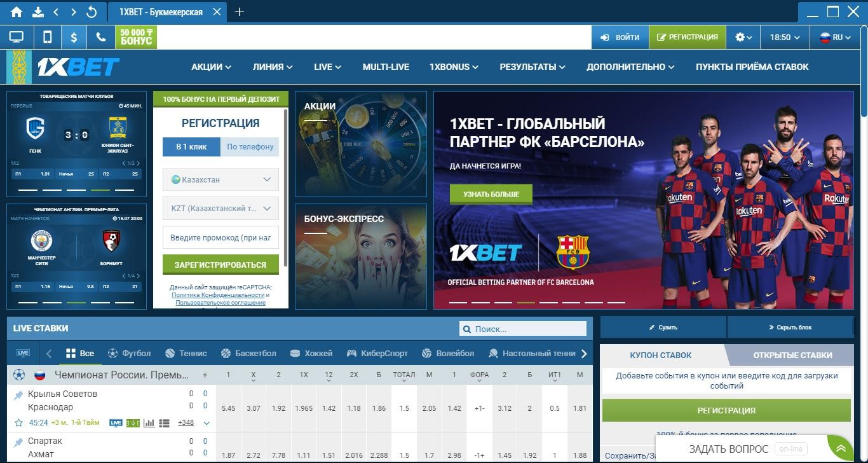Hide the coupon block with Скрыть блок
This screenshot has height=463, width=868.
click(790, 328)
